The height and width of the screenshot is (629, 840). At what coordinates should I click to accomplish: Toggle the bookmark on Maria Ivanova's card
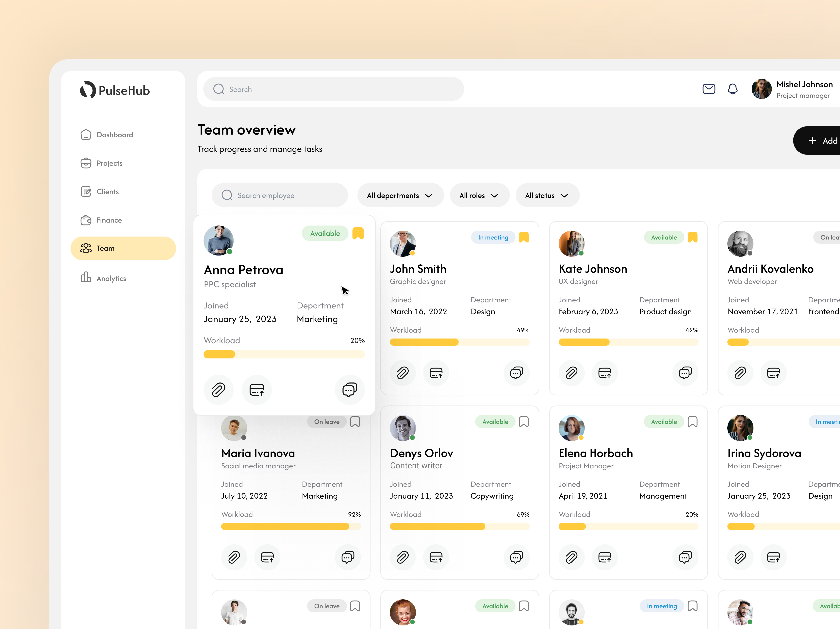click(355, 422)
